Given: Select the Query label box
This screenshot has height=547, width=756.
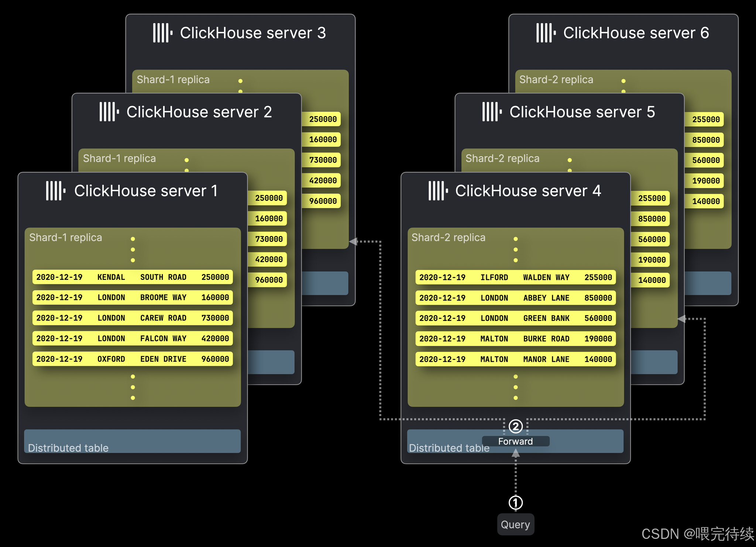Looking at the screenshot, I should (516, 524).
